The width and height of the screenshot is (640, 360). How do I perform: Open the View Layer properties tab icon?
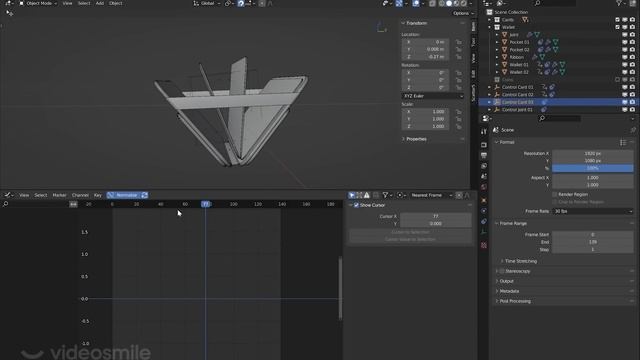pyautogui.click(x=484, y=166)
